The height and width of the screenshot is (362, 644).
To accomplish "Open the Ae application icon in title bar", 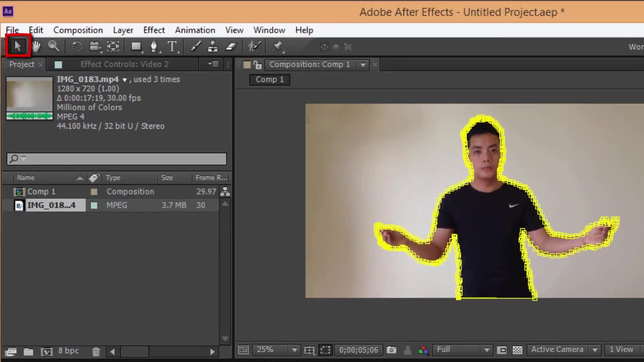I will (x=8, y=11).
